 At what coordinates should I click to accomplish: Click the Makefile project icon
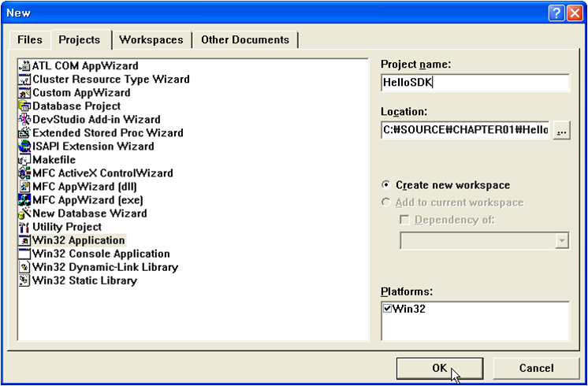click(x=24, y=160)
